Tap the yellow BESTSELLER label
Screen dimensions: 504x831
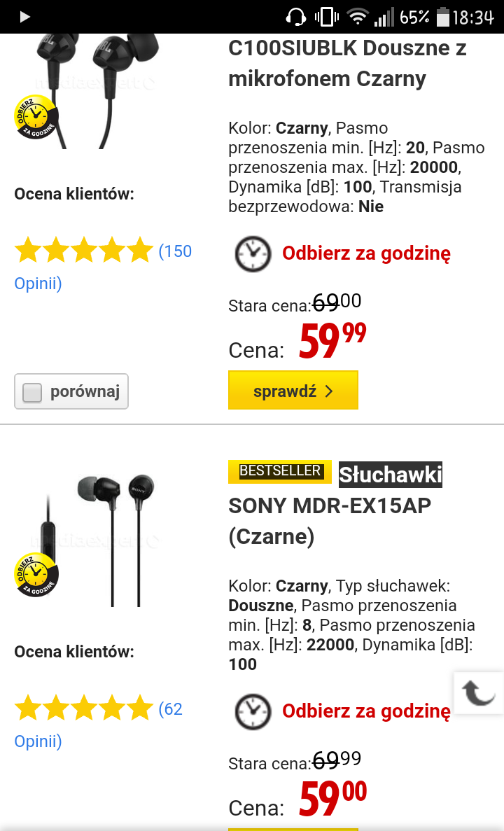280,472
